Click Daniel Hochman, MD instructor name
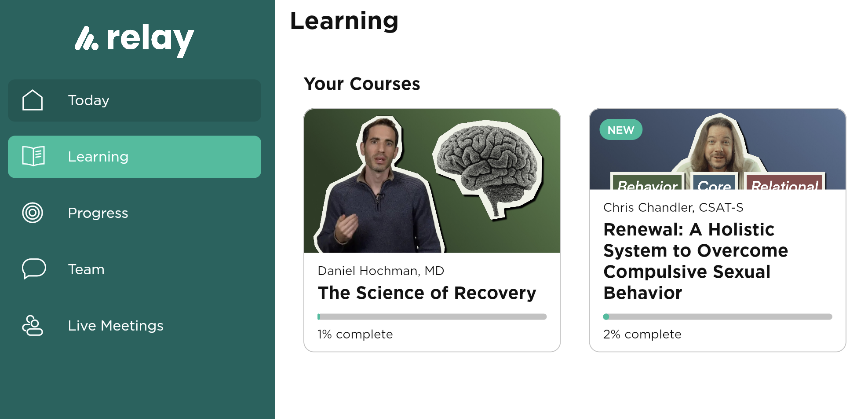This screenshot has width=868, height=419. click(x=381, y=271)
